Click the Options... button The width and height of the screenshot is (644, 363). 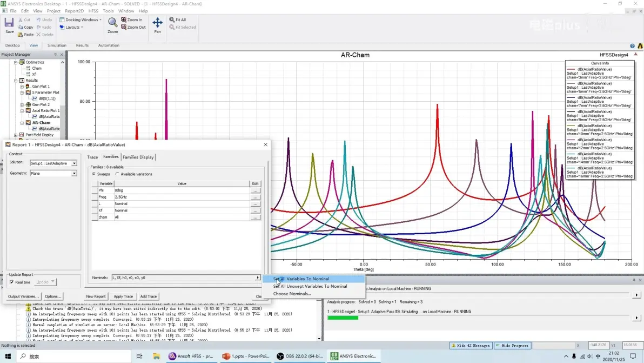tap(53, 296)
